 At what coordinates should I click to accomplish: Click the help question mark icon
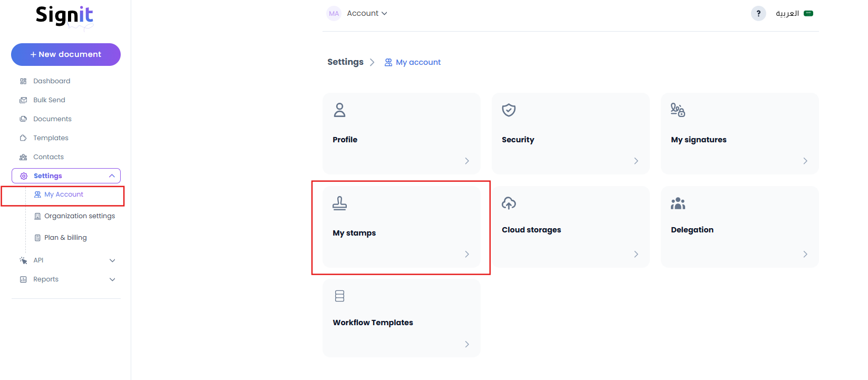pos(758,13)
